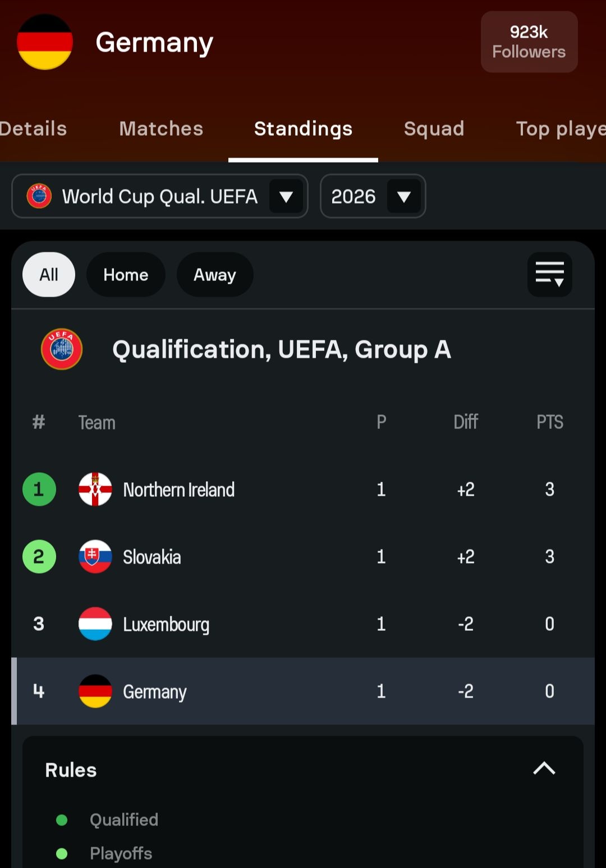The image size is (606, 868).
Task: Tap the UEFA logo beside Group A
Action: tap(62, 349)
